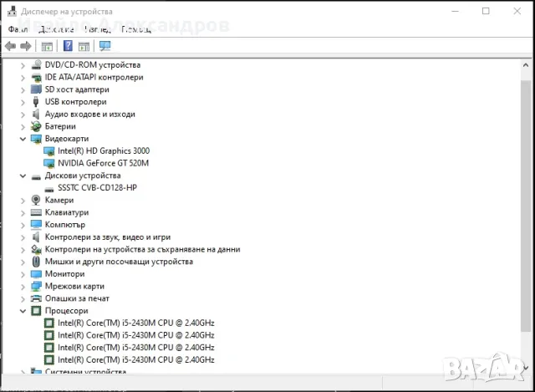Image resolution: width=535 pixels, height=392 pixels.
Task: Select the SSSTC CVB-CD128-HP disk drive
Action: (x=97, y=188)
